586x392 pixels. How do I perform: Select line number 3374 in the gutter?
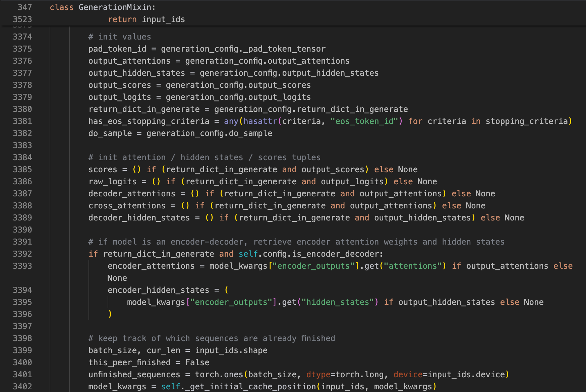coord(22,37)
